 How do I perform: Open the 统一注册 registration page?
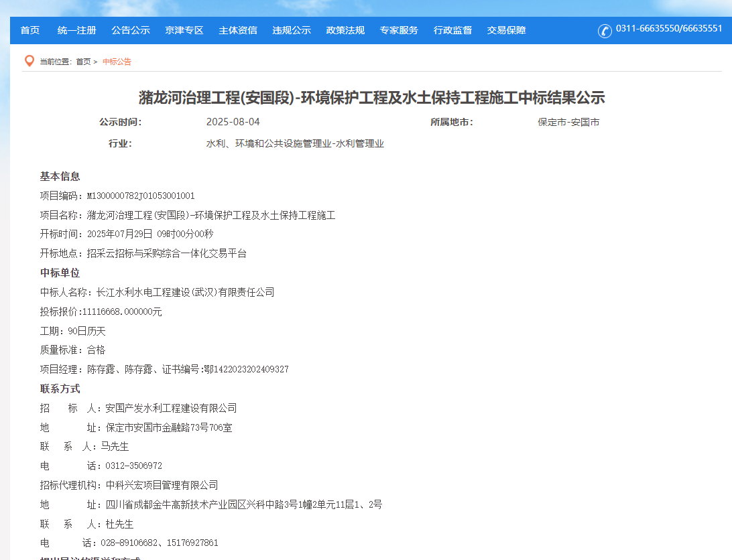point(76,30)
